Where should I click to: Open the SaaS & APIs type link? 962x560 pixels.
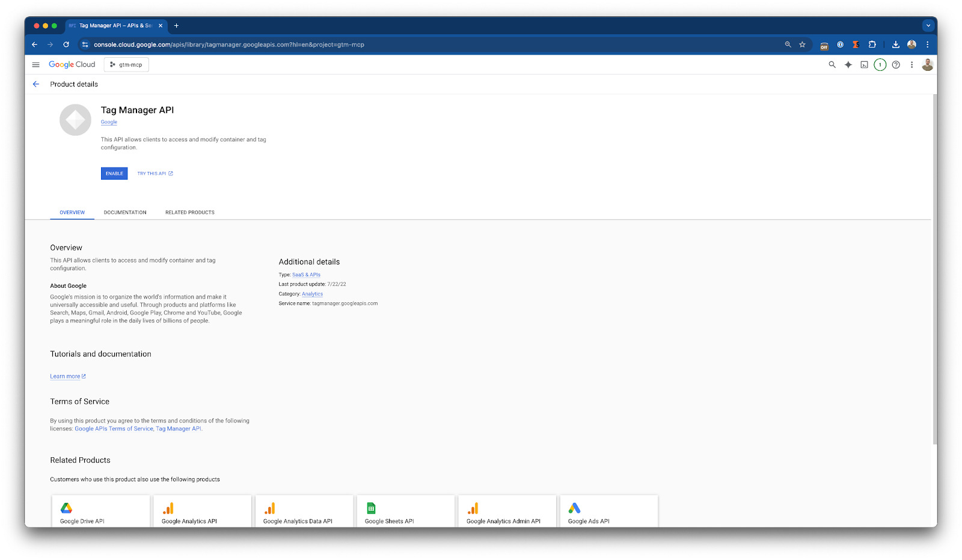306,275
